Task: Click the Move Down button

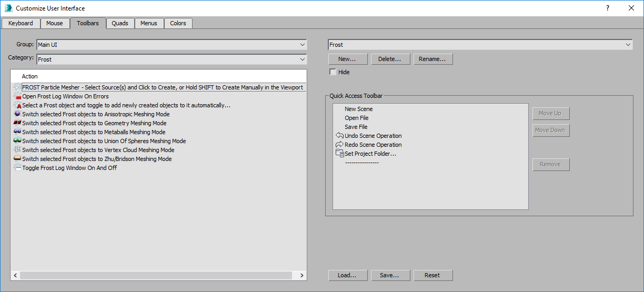Action: tap(550, 130)
